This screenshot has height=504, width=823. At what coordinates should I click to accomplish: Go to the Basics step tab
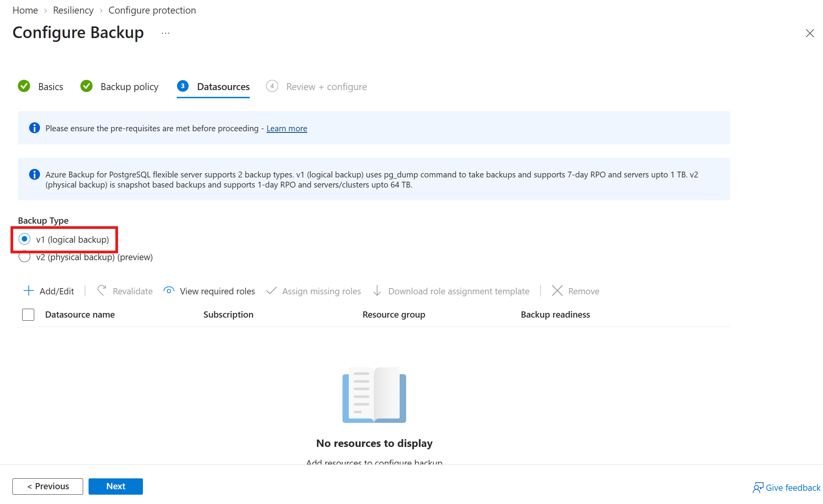pyautogui.click(x=40, y=87)
